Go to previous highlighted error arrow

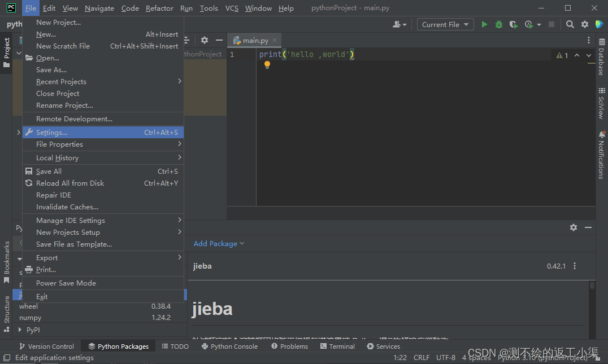click(577, 55)
